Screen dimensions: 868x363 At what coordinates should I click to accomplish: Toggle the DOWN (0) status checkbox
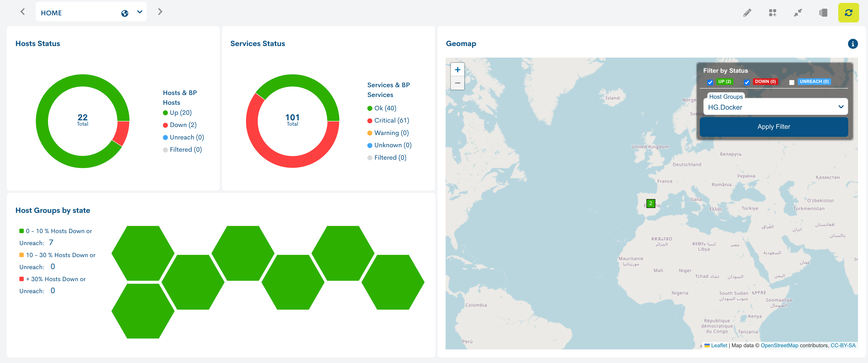[747, 82]
